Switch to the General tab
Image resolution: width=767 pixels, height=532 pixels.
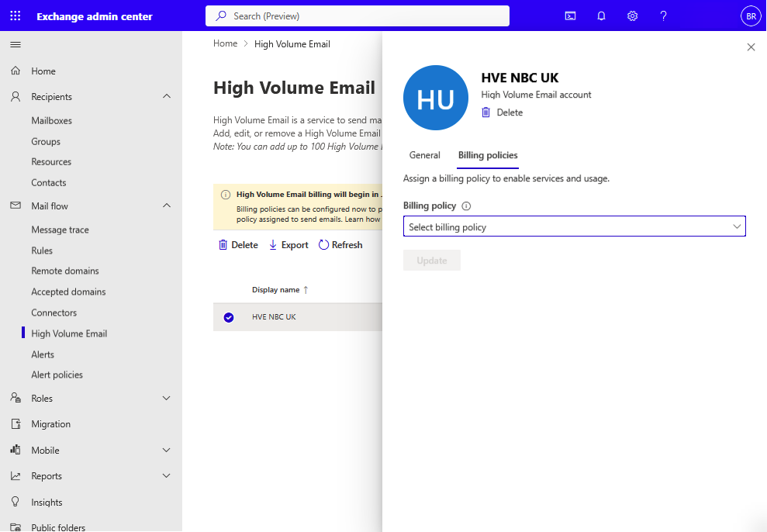pyautogui.click(x=424, y=155)
